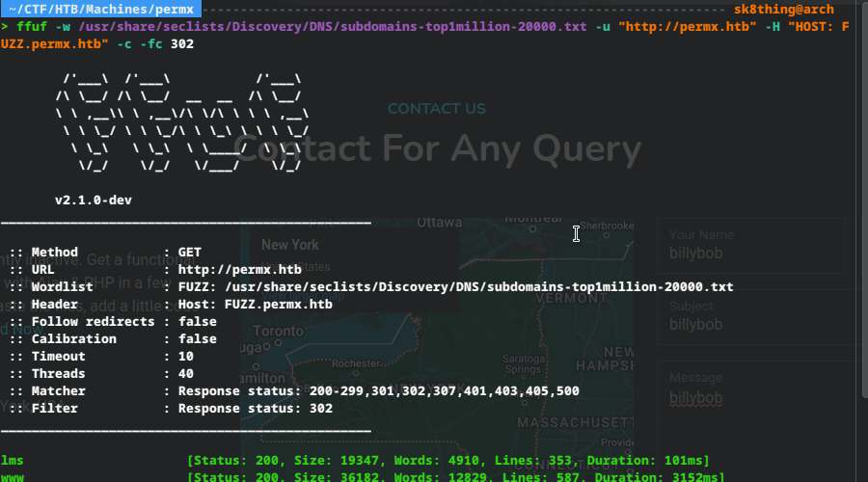868x482 pixels.
Task: Click the Ottawa label on the map
Action: coord(440,221)
